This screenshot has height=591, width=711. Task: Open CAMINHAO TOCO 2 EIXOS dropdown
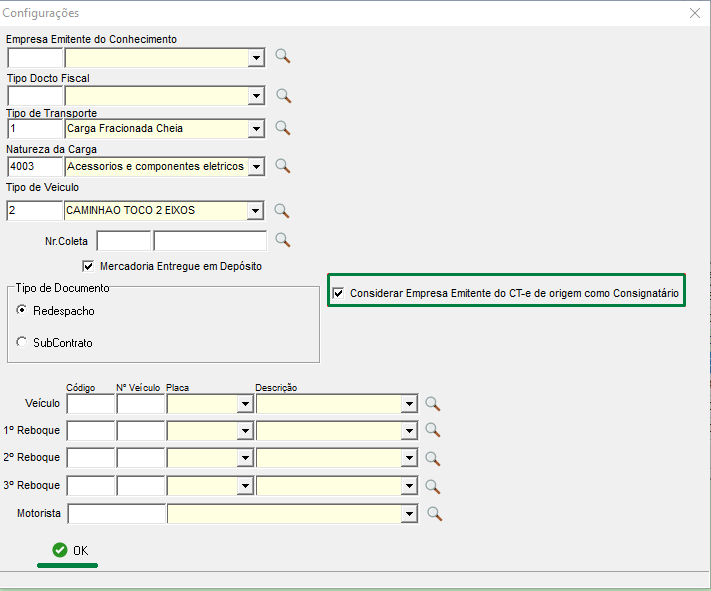click(x=256, y=210)
